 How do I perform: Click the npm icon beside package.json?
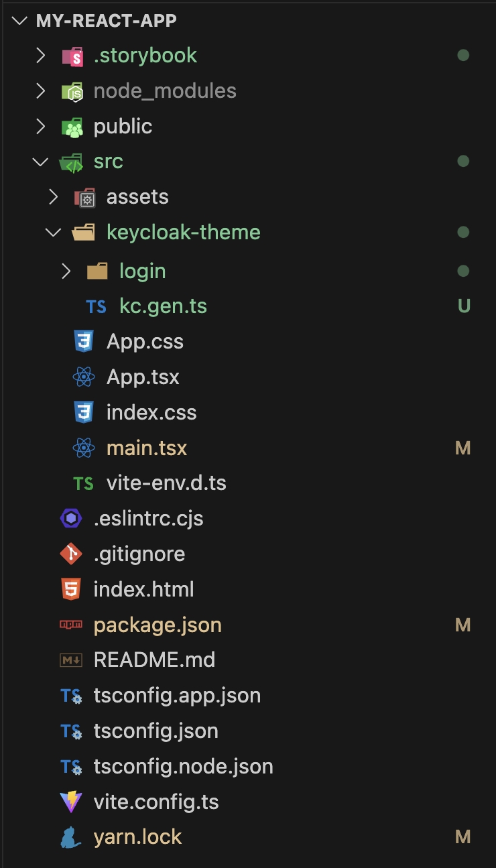(x=71, y=625)
